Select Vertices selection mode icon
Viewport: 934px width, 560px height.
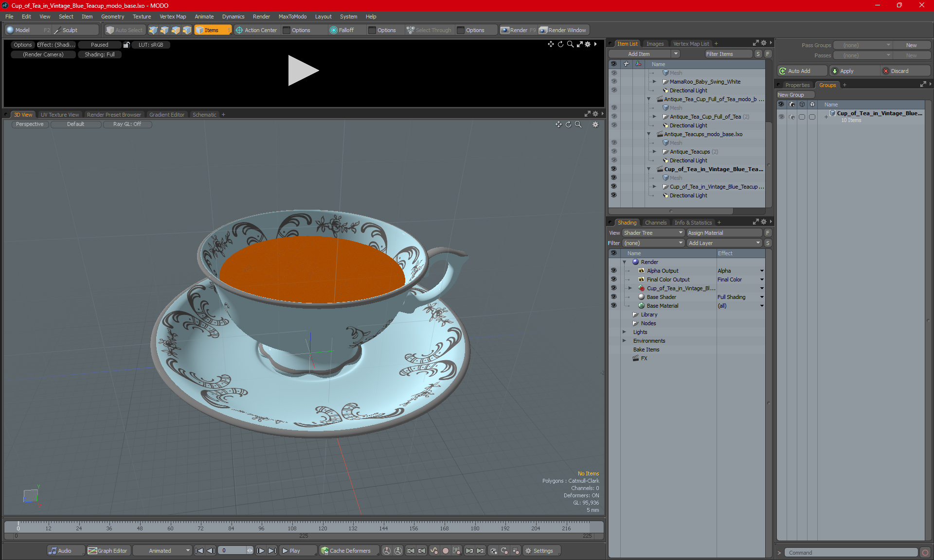(153, 30)
